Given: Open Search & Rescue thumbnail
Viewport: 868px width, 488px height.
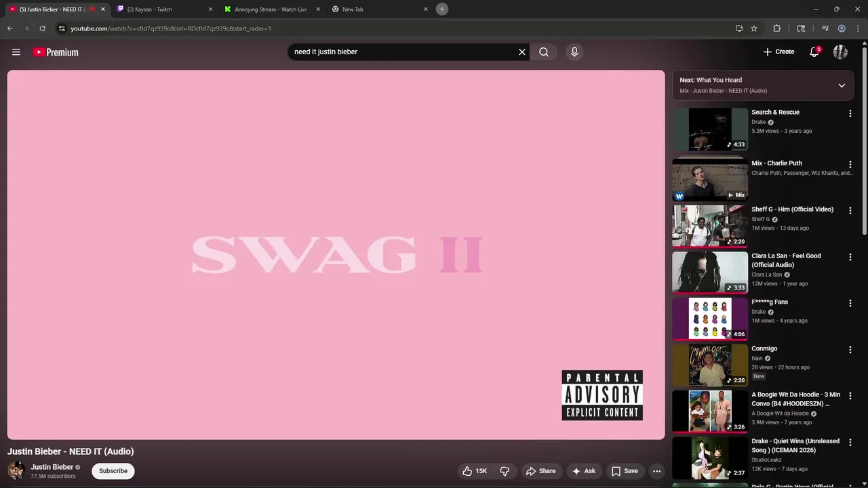Looking at the screenshot, I should pos(710,129).
